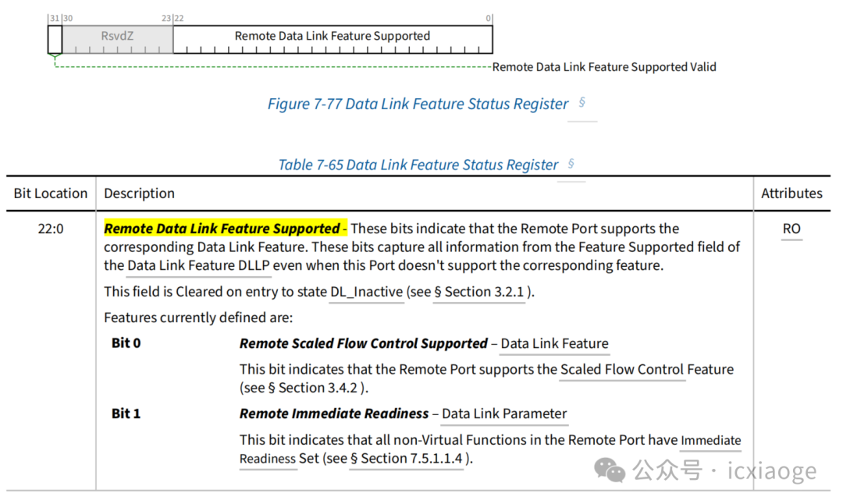The image size is (843, 504).
Task: Click the Table 7-65 caption title
Action: 418,165
